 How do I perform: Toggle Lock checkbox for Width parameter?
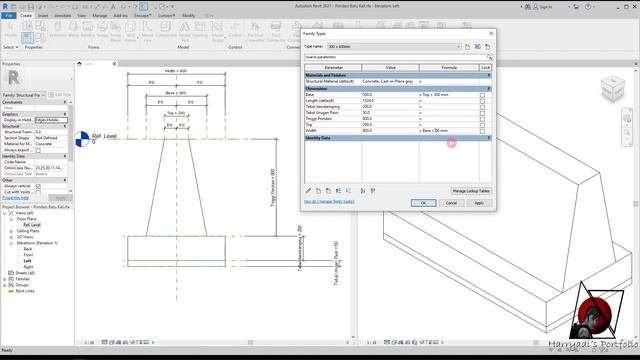[482, 131]
